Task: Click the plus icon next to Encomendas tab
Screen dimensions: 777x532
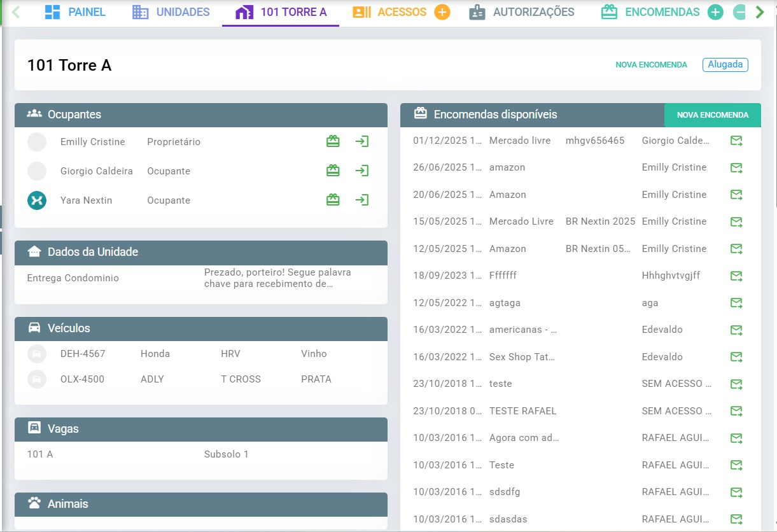Action: coord(715,12)
